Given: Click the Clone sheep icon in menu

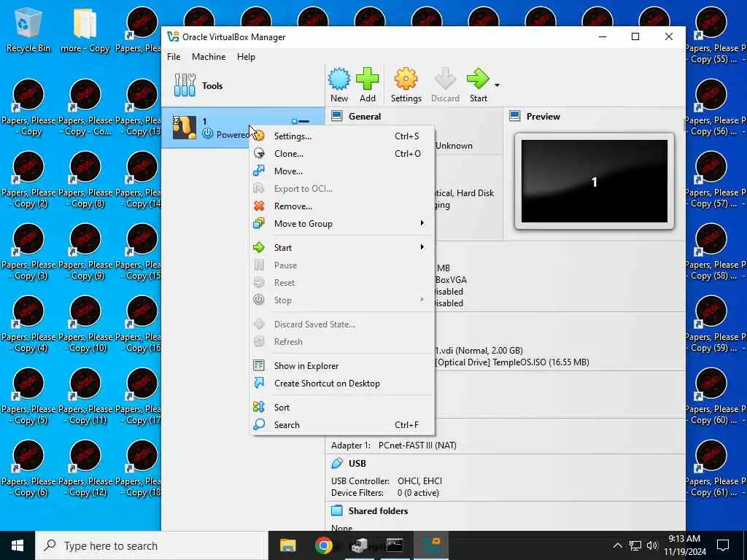Looking at the screenshot, I should click(x=259, y=153).
